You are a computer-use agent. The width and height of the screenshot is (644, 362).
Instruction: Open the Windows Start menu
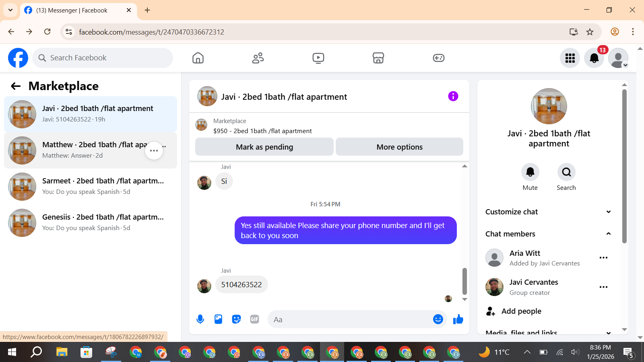pos(12,352)
